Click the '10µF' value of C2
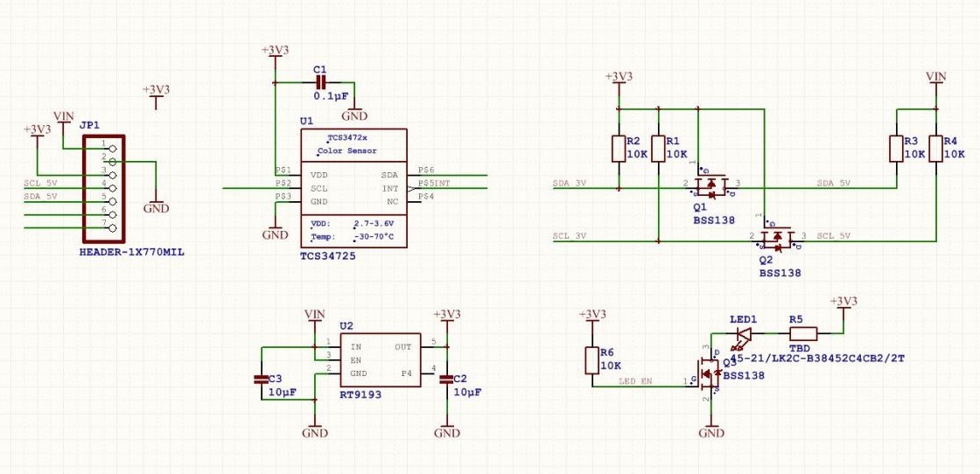Viewport: 980px width, 474px height. (x=467, y=392)
